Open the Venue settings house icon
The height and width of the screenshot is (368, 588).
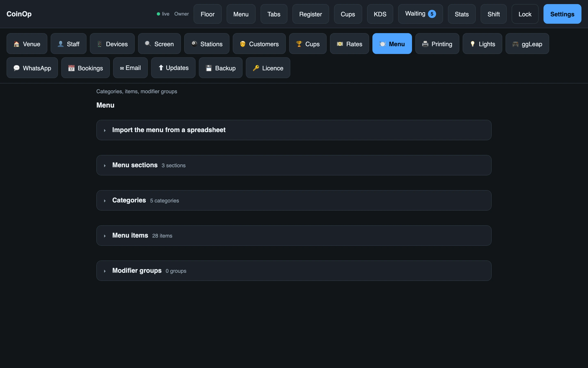pos(17,44)
